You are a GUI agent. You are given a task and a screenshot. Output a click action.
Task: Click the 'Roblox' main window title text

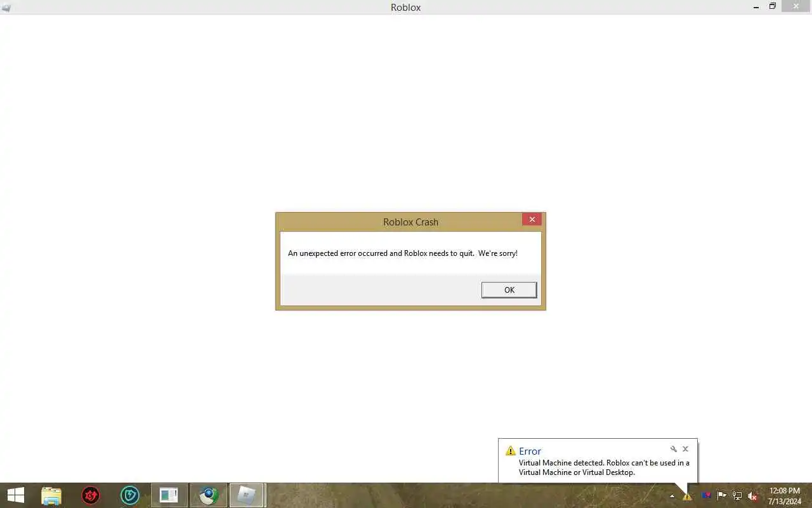tap(405, 8)
